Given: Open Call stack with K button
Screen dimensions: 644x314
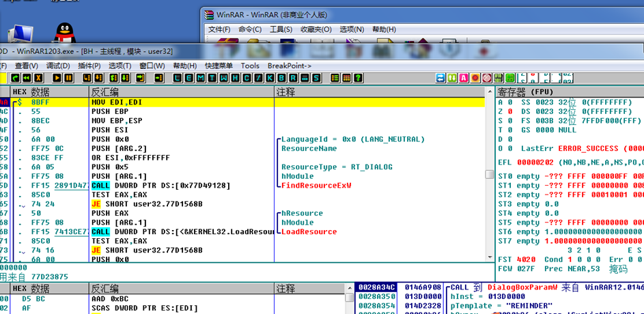Looking at the screenshot, I should [x=270, y=78].
